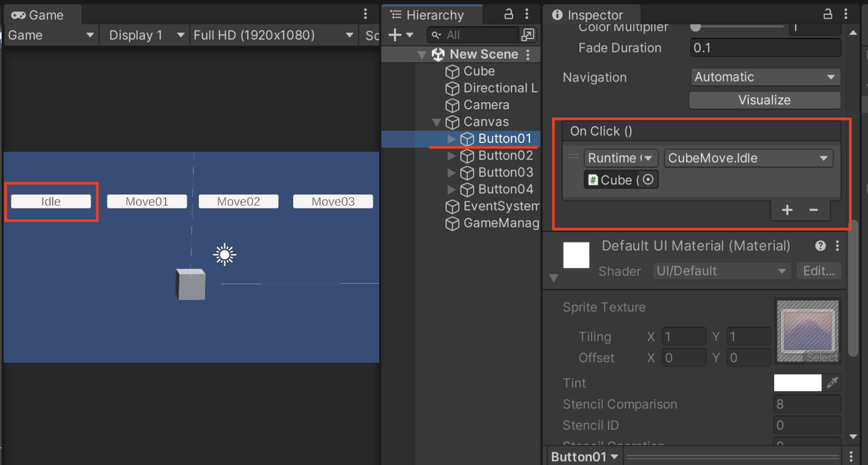Open the Hierarchy create menu plus icon

[x=394, y=34]
